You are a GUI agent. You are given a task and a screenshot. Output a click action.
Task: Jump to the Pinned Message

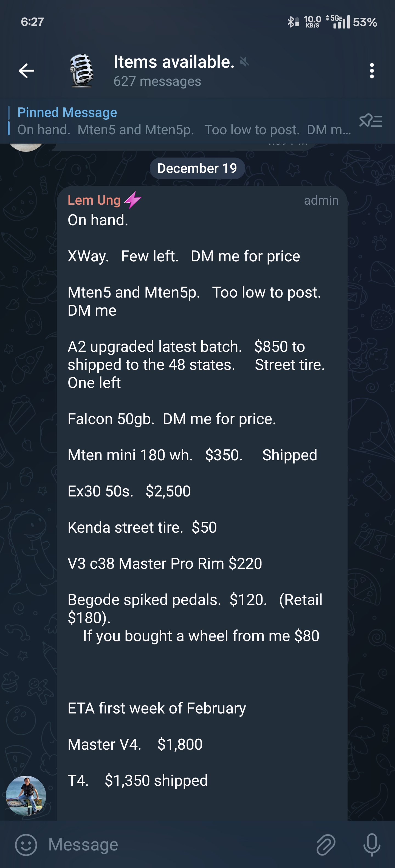pos(182,121)
